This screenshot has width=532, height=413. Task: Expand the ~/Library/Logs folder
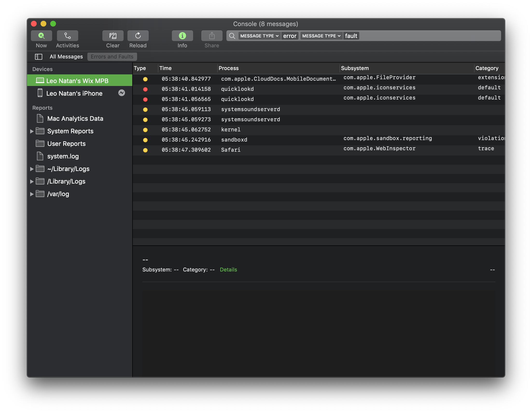coord(32,169)
